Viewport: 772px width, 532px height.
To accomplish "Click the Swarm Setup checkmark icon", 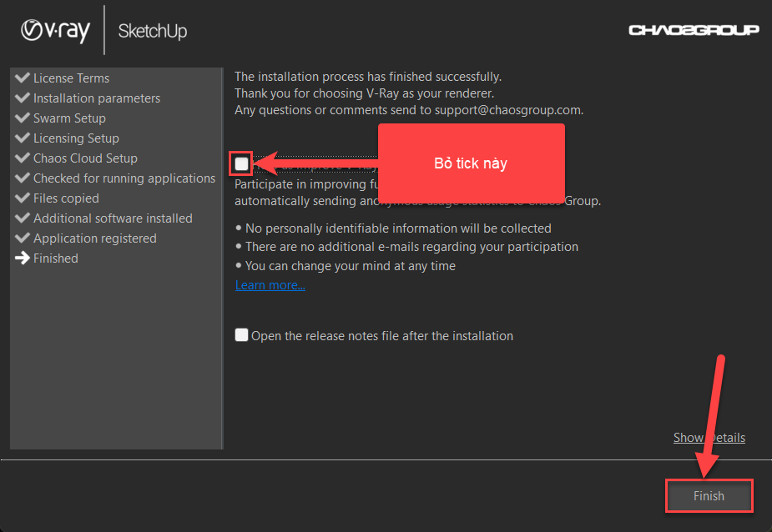I will pos(23,118).
